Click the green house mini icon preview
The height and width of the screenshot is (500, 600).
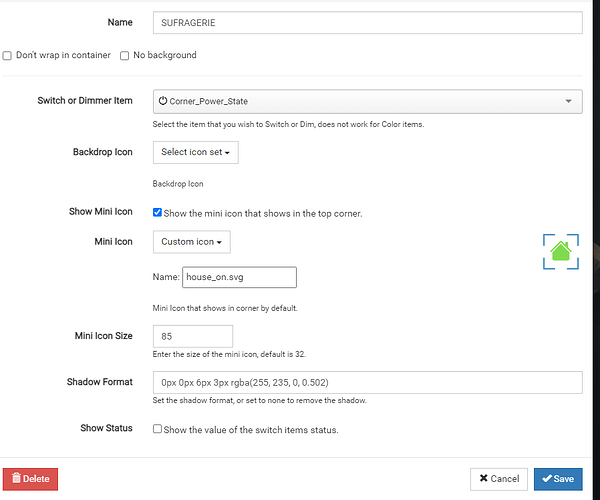tap(561, 250)
